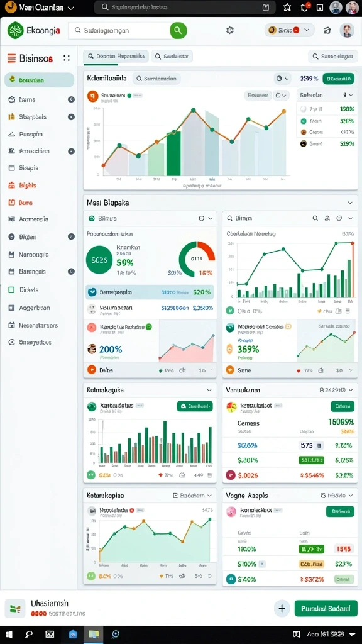Toggle the badge next to Stanptals sidebar item

click(71, 117)
